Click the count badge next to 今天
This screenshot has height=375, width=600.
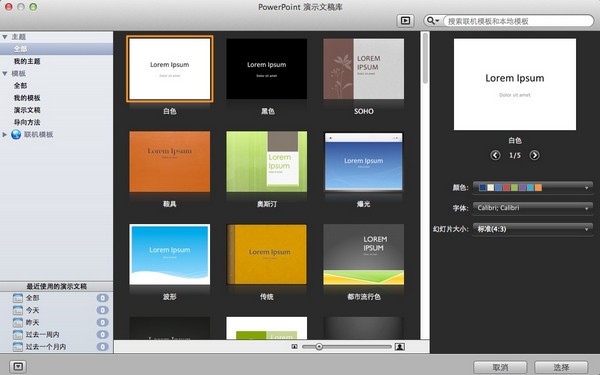tap(102, 310)
